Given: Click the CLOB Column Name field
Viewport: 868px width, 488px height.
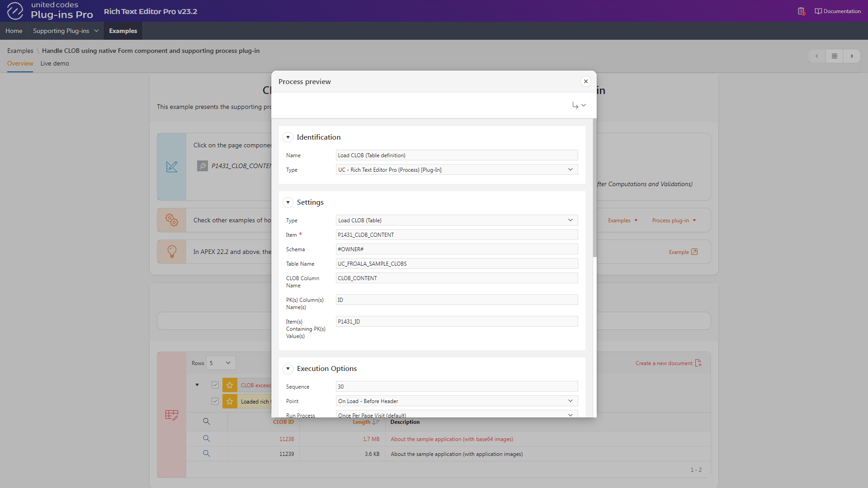Looking at the screenshot, I should (x=457, y=278).
